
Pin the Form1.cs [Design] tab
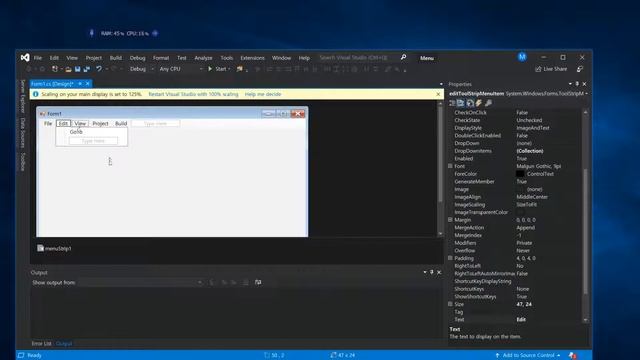pyautogui.click(x=80, y=84)
